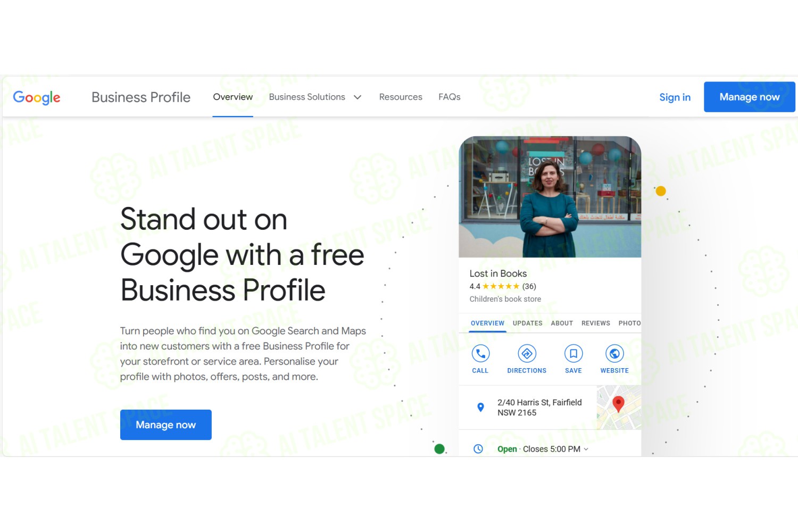Viewport: 798px width, 532px height.
Task: Switch to the Updates tab
Action: tap(528, 323)
